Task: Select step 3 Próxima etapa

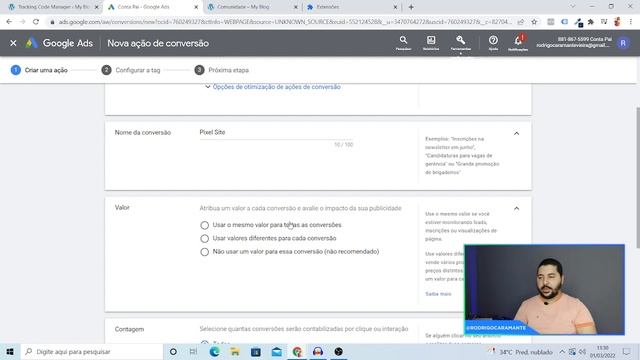Action: pos(222,70)
